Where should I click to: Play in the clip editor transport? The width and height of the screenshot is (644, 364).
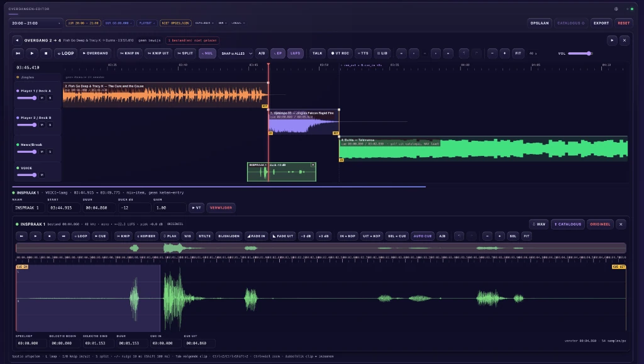(35, 236)
